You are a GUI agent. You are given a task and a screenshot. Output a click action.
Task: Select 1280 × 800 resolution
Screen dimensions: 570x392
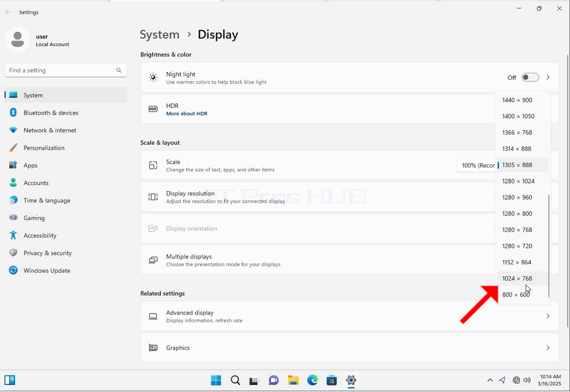click(x=523, y=213)
